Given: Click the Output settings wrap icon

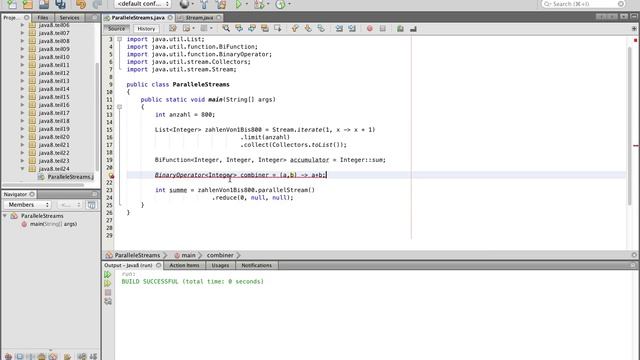Looking at the screenshot, I should tap(108, 302).
